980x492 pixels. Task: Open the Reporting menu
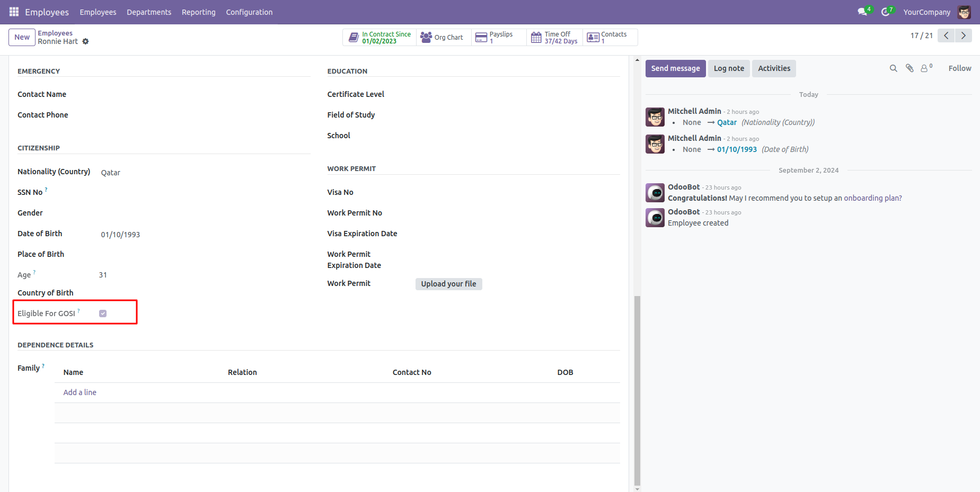click(x=198, y=12)
